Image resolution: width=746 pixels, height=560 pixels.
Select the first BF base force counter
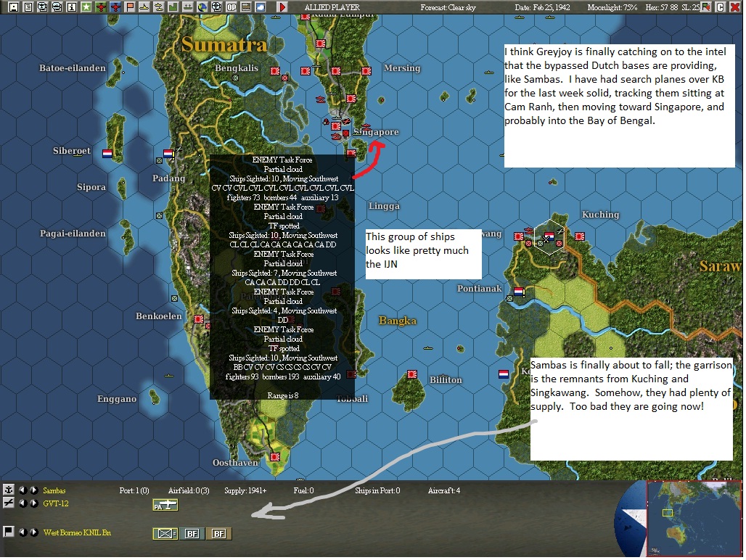tap(192, 533)
